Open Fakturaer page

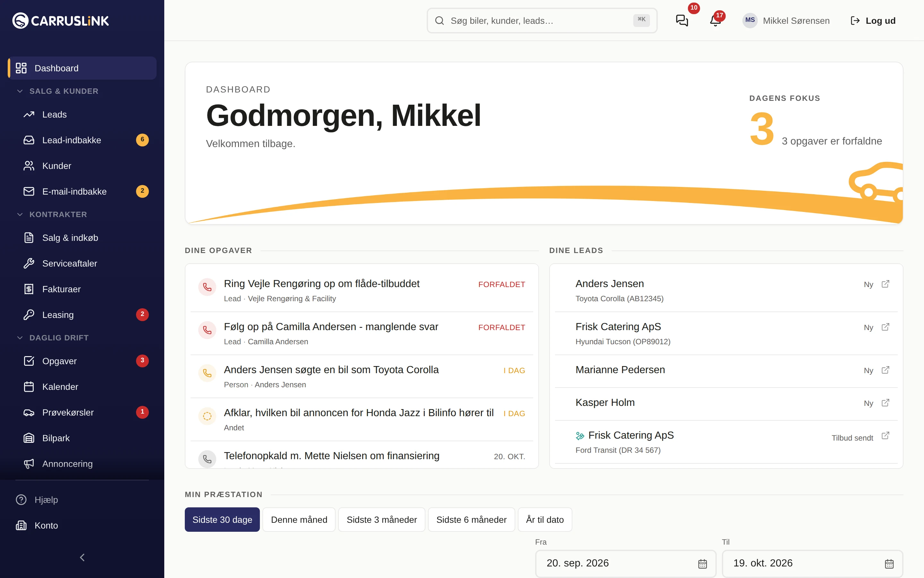86,289
